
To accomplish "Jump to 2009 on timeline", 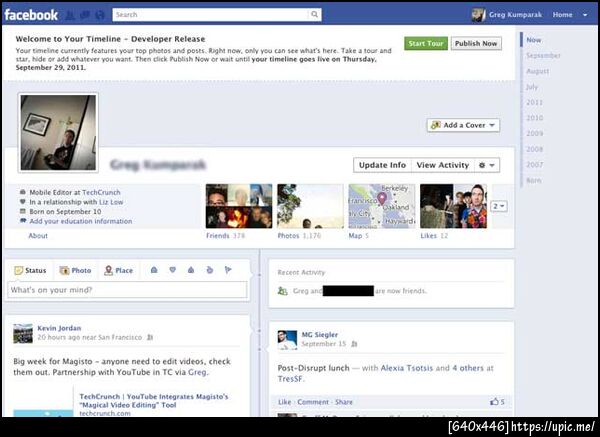I will click(534, 134).
